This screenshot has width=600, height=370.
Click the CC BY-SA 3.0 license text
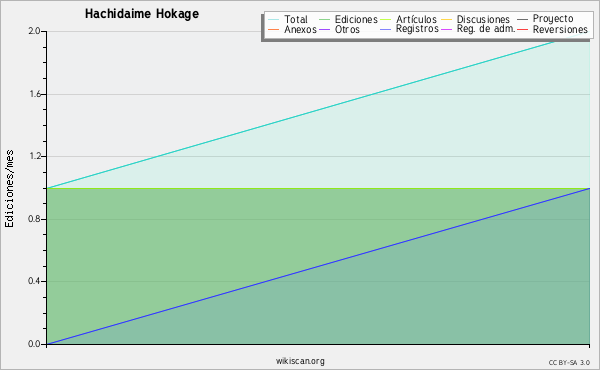click(x=569, y=363)
